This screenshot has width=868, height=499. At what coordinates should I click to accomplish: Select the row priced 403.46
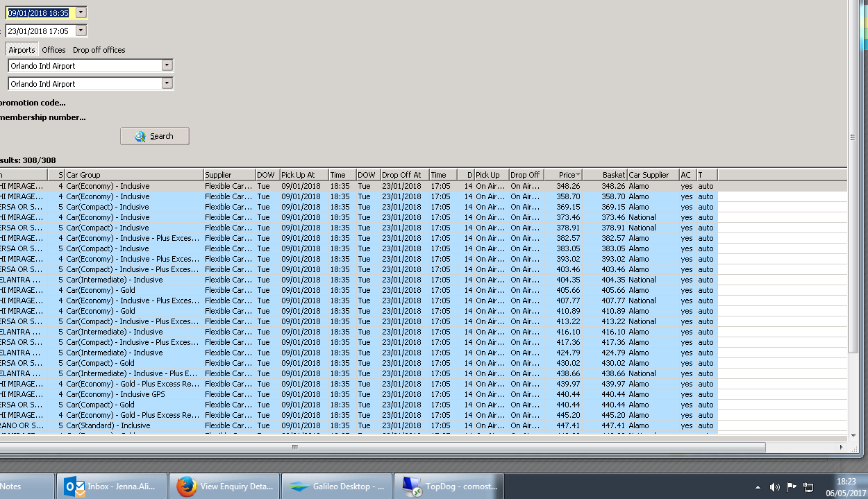click(x=358, y=269)
